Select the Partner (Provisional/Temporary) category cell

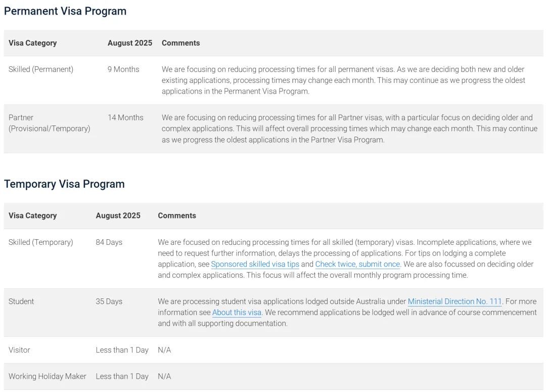pos(49,123)
